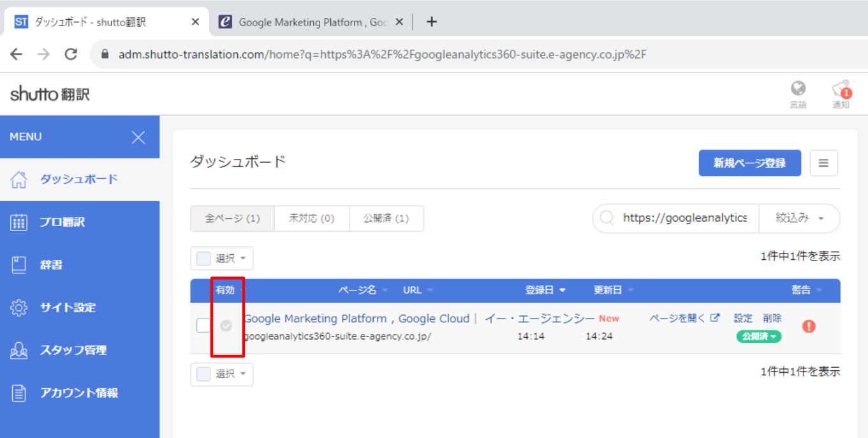This screenshot has height=438, width=868.
Task: Click the site padlock icon
Action: point(105,54)
